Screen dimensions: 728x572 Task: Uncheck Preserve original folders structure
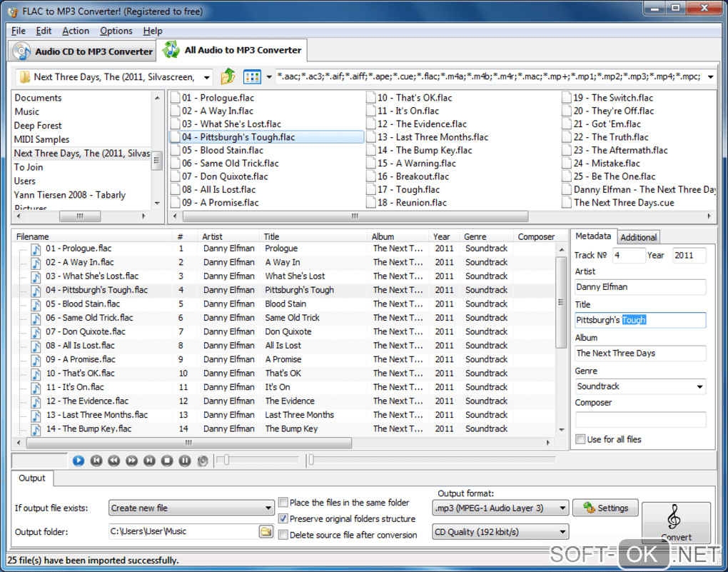(283, 518)
